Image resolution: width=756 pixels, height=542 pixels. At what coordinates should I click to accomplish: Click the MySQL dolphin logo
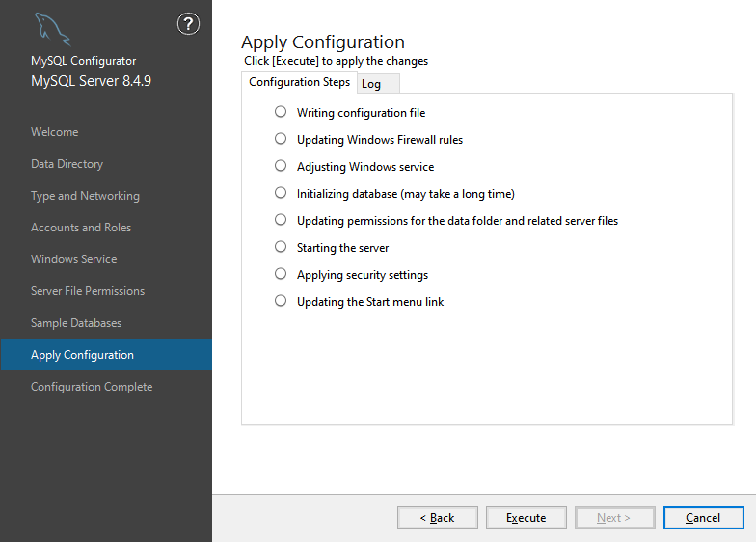click(x=51, y=30)
